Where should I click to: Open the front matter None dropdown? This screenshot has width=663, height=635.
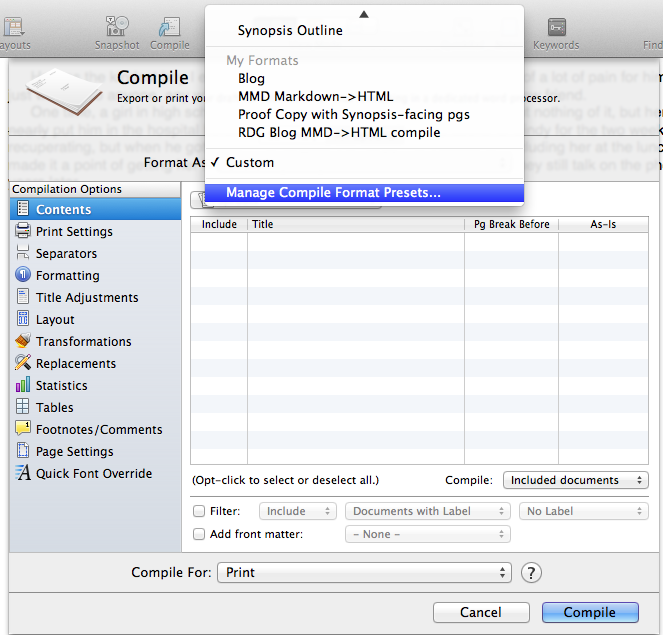[427, 534]
